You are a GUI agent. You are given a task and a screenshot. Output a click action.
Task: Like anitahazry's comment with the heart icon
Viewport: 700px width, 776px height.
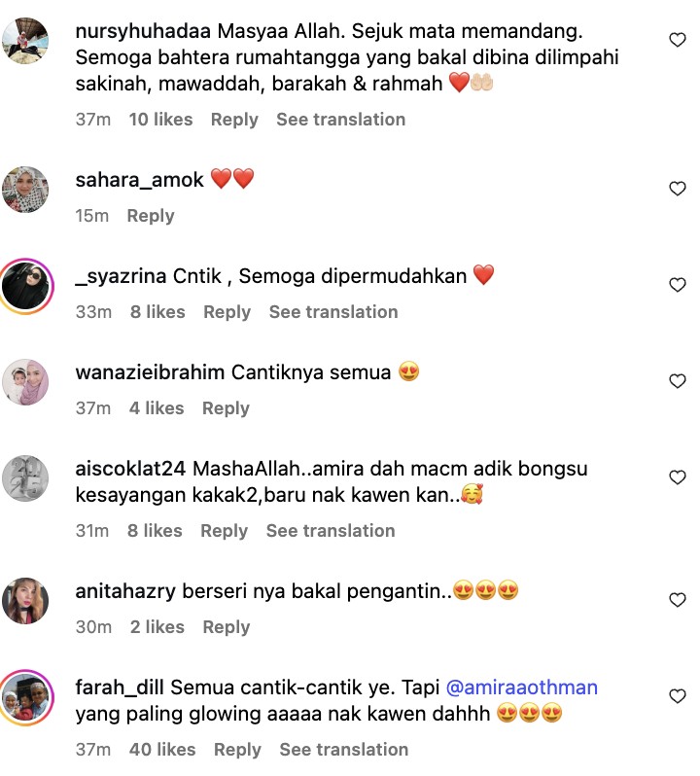[x=678, y=600]
